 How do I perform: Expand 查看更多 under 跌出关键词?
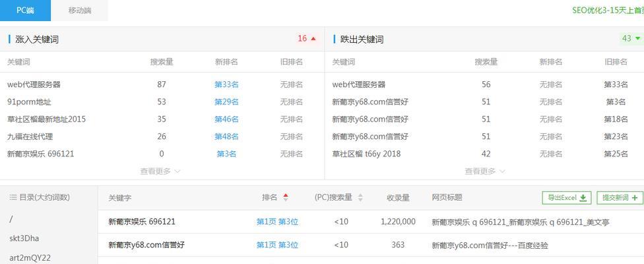coord(484,171)
